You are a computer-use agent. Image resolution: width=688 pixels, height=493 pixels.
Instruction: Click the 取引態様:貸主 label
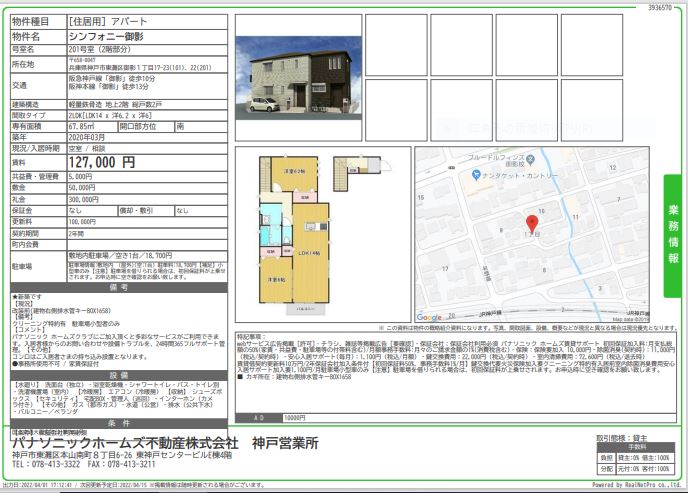pos(622,438)
